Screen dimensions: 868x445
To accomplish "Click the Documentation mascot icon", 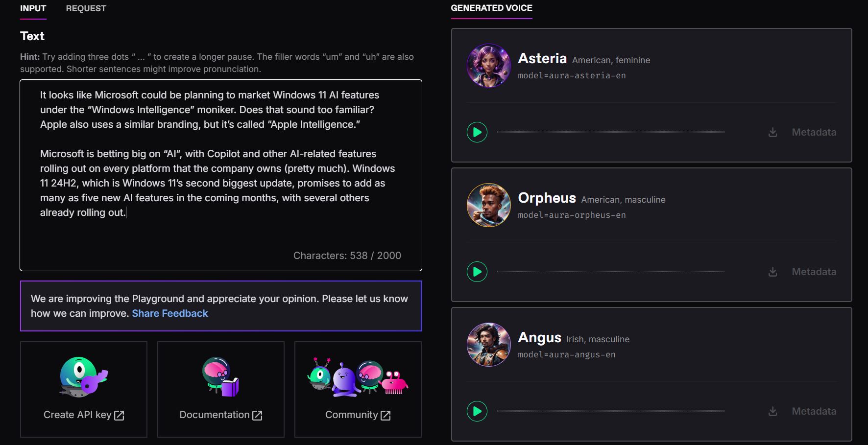I will [x=220, y=376].
